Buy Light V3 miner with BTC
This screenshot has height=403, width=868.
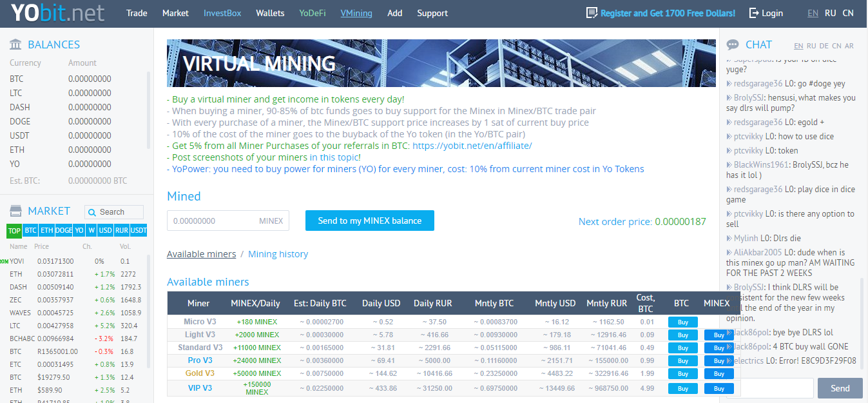pos(683,335)
